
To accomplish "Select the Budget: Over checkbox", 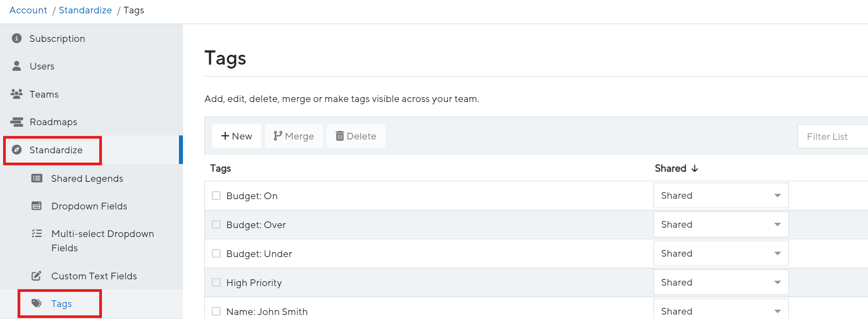I will [216, 225].
